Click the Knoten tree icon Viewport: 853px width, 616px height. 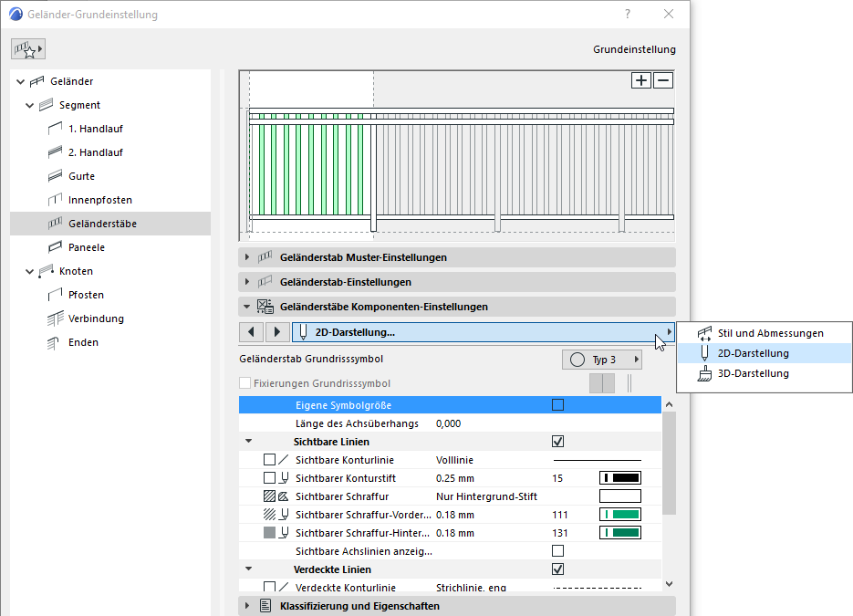point(47,271)
